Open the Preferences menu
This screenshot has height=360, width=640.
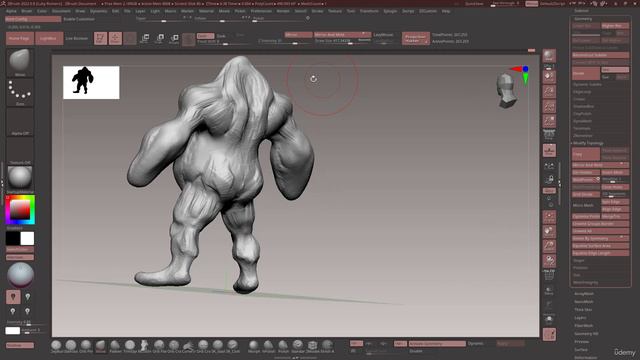coord(261,11)
